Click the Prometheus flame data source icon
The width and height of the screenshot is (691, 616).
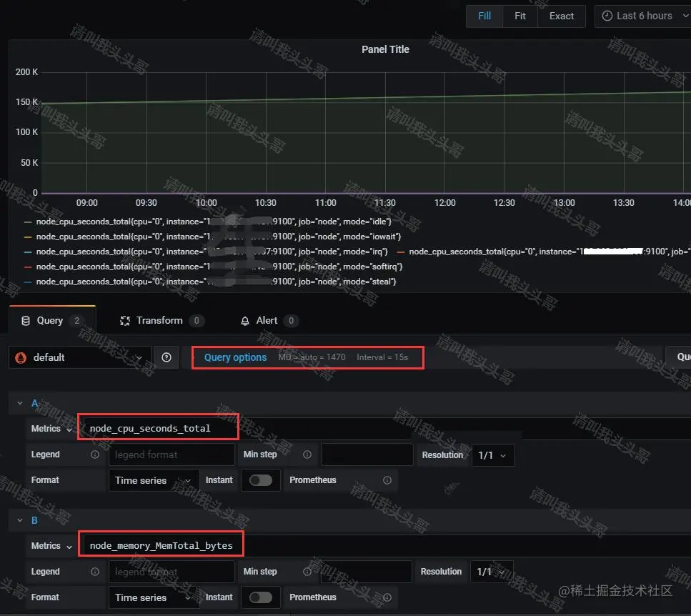point(19,357)
